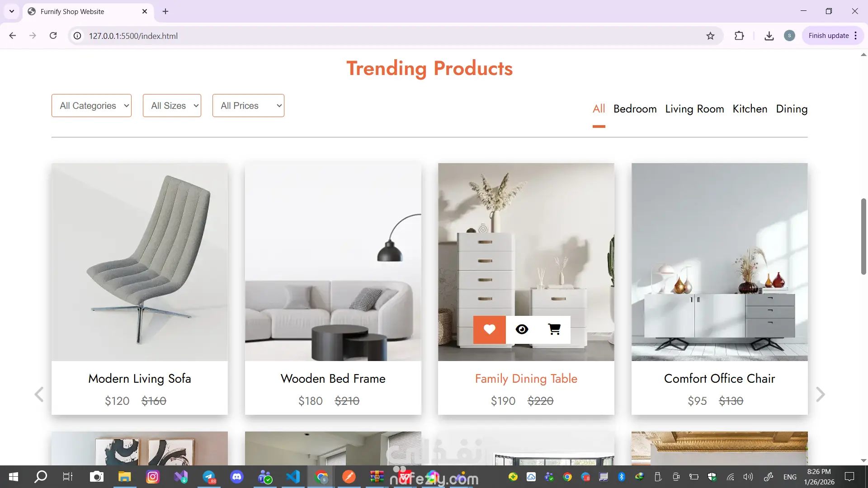This screenshot has height=488, width=868.
Task: Add Family Dining Table to cart icon
Action: pyautogui.click(x=554, y=329)
